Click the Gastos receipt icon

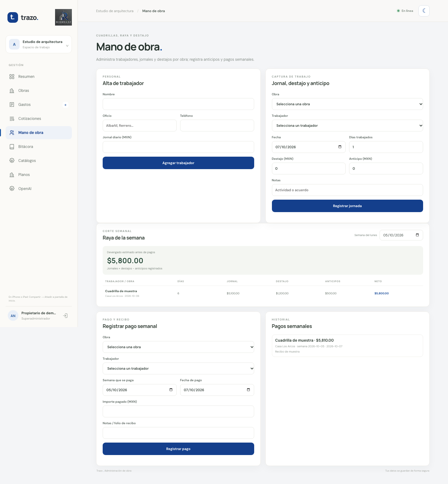click(x=12, y=105)
